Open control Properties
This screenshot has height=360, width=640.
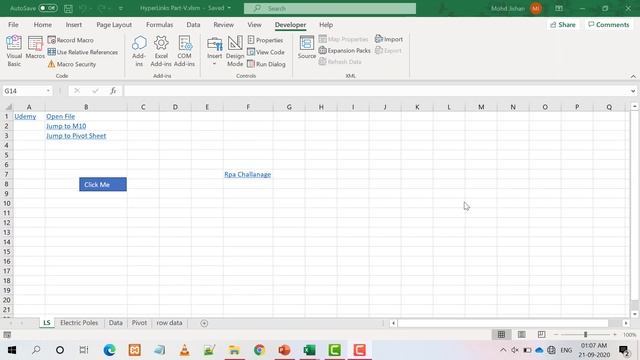265,40
